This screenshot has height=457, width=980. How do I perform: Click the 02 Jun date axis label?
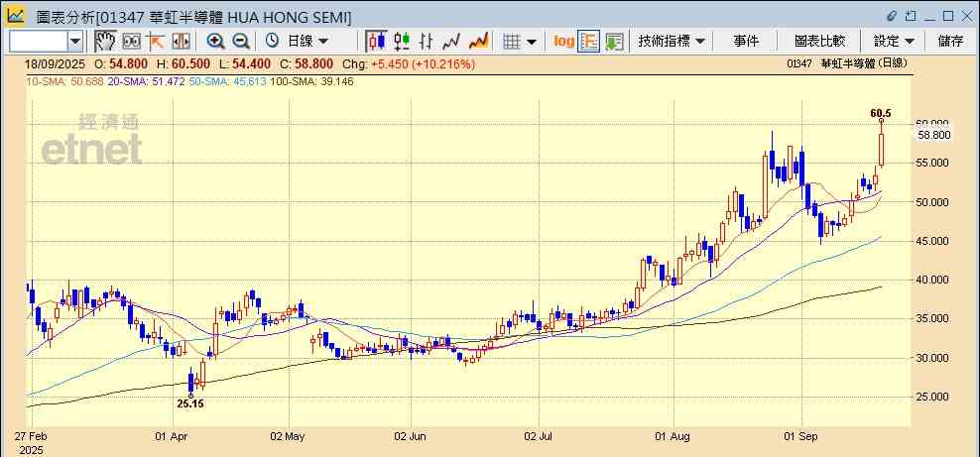(410, 436)
